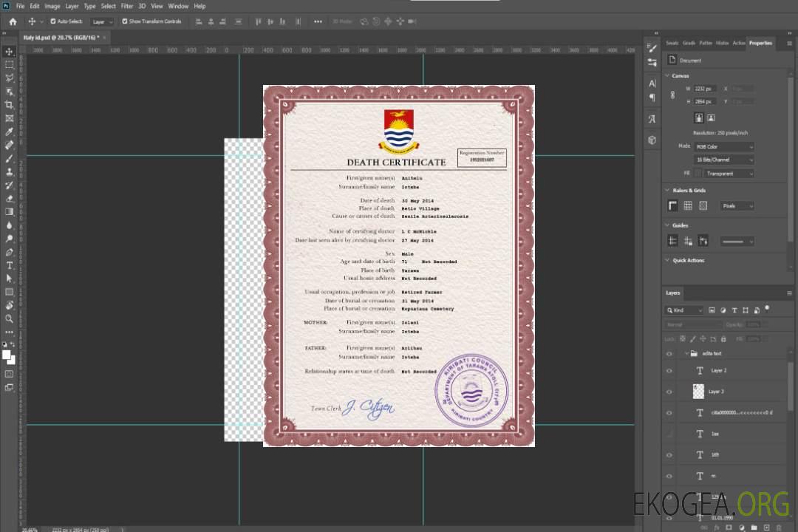798x532 pixels.
Task: Select the Crop tool
Action: [9, 105]
